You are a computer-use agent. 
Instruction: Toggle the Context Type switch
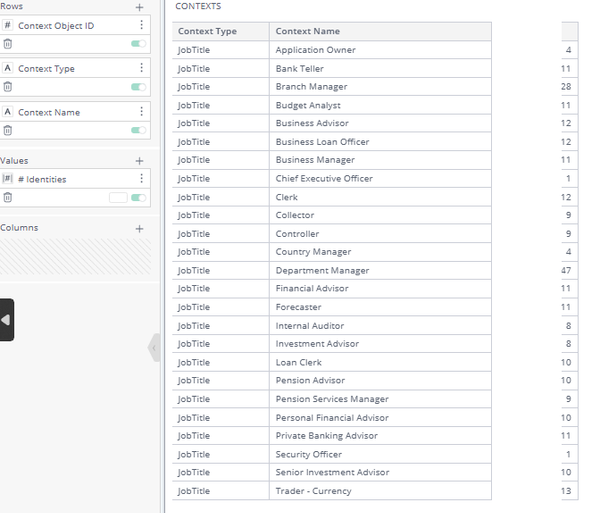138,87
